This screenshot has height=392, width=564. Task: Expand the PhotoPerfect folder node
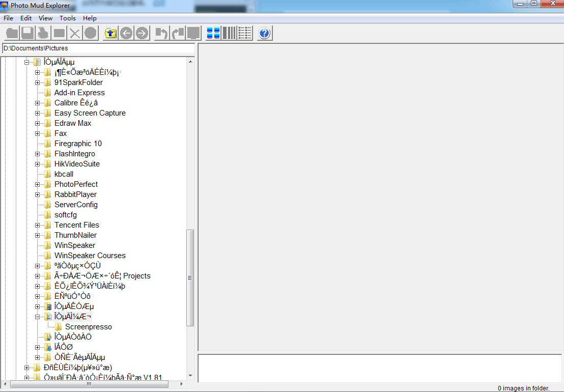point(38,184)
